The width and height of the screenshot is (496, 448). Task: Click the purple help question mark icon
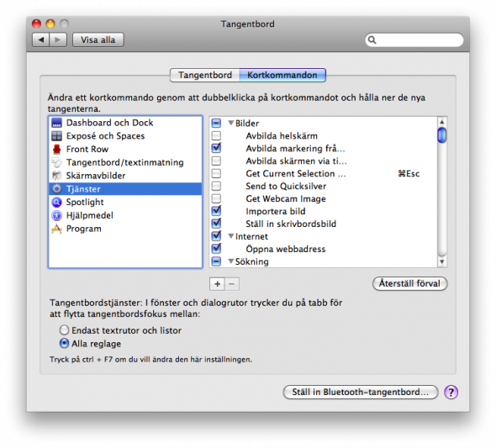(451, 393)
